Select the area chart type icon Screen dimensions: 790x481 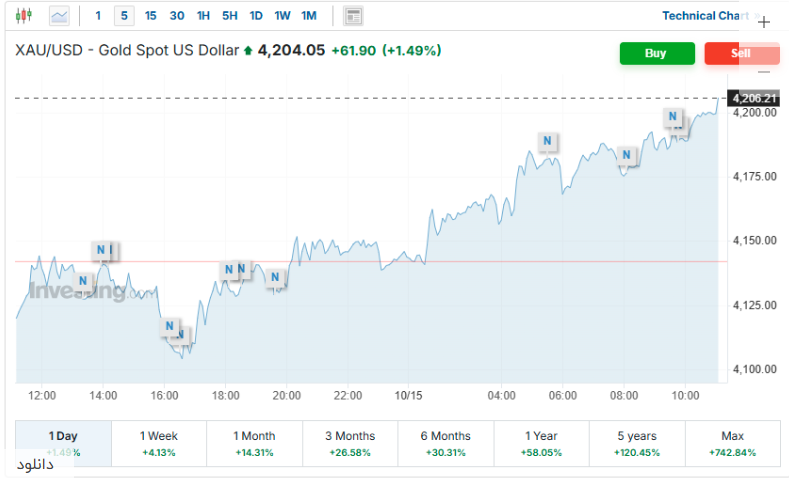60,16
